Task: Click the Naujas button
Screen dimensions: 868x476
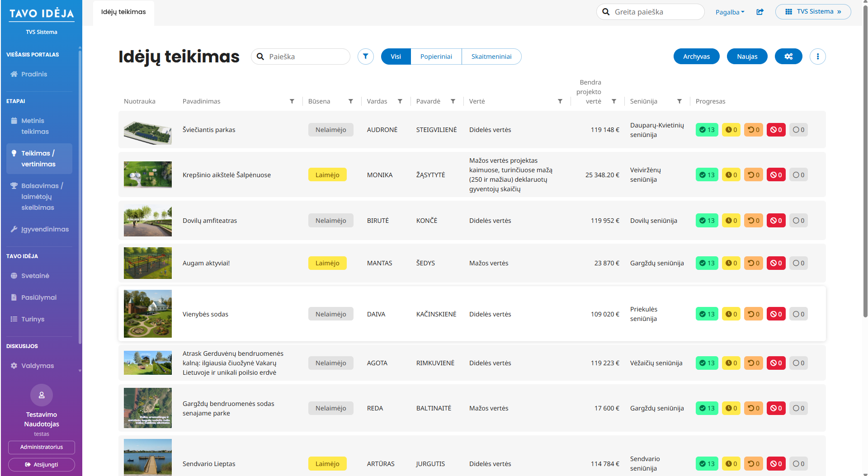Action: (747, 57)
